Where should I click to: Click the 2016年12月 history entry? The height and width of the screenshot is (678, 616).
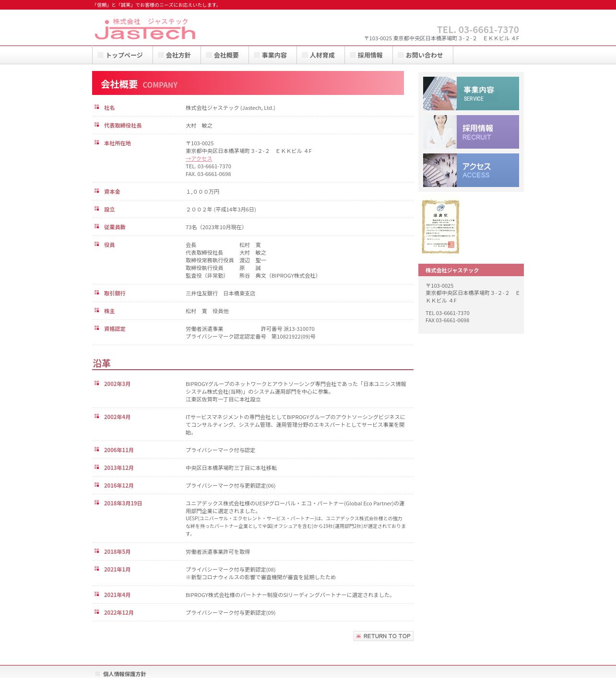pos(119,486)
